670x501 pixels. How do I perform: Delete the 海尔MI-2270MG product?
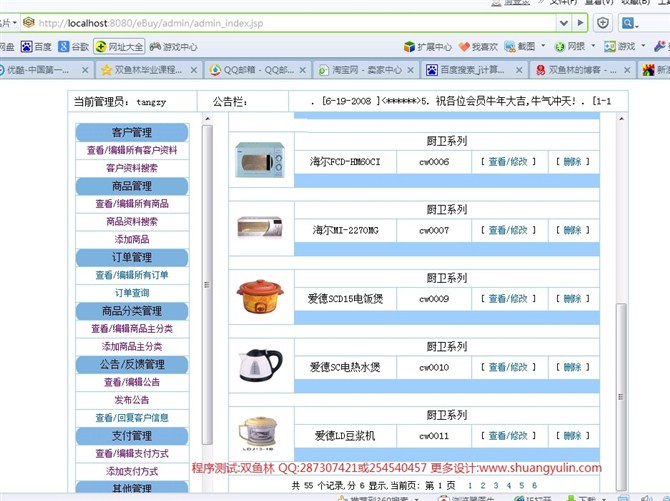[x=573, y=230]
